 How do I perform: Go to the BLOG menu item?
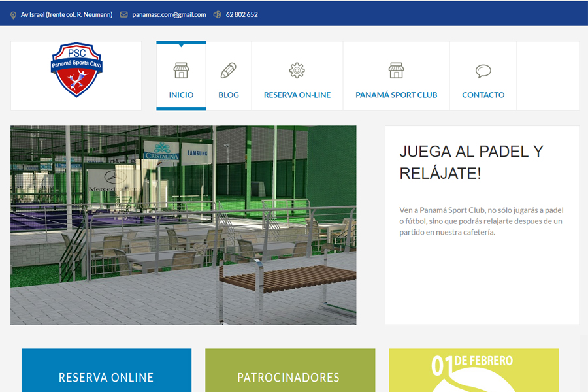click(228, 95)
